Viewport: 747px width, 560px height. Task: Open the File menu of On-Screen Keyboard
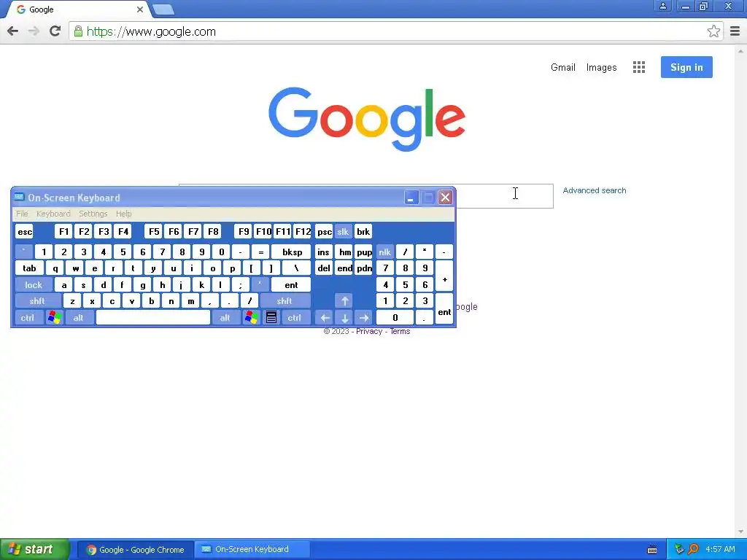pyautogui.click(x=22, y=214)
